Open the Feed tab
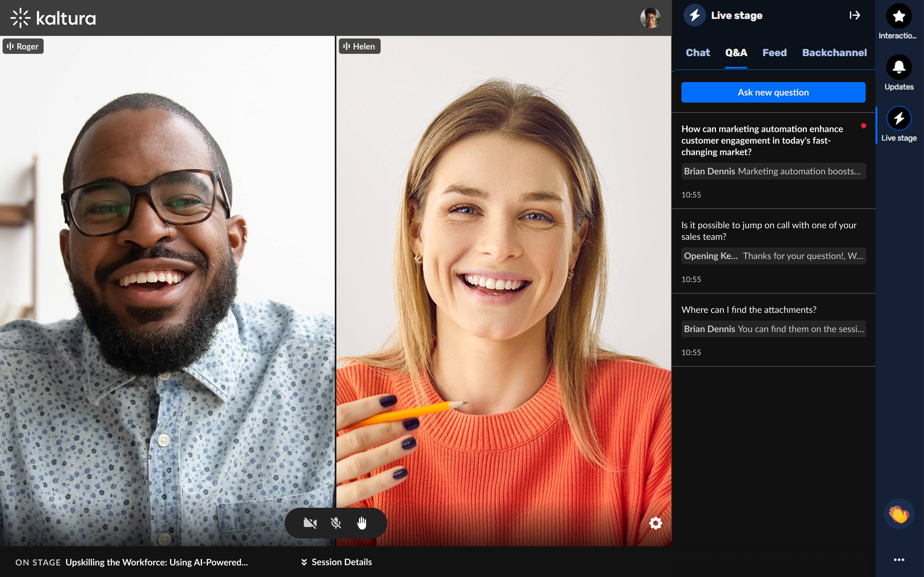This screenshot has width=924, height=577. pos(774,53)
